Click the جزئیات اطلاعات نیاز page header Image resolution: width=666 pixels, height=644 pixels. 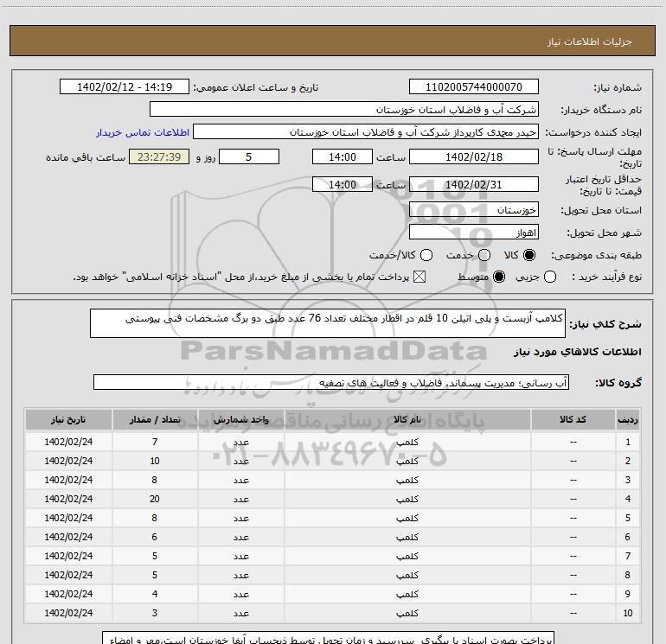click(589, 41)
